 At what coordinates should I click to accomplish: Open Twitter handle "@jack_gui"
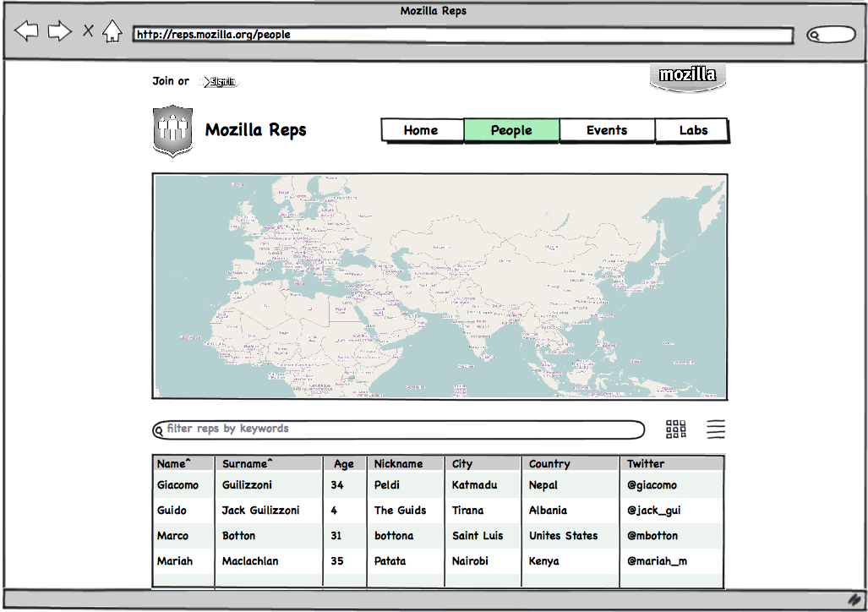pos(654,510)
